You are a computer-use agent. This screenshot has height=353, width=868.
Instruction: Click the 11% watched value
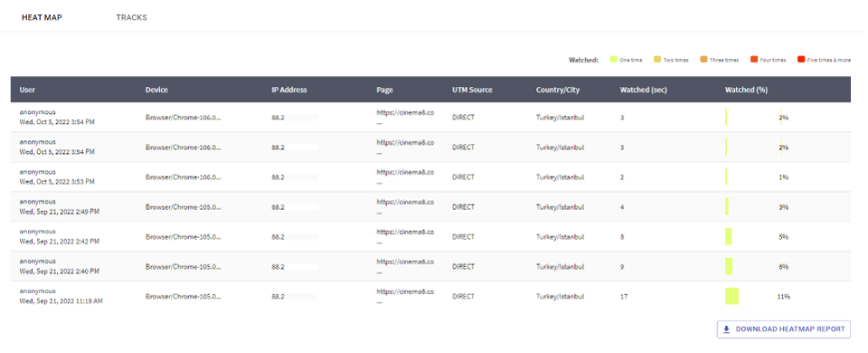pyautogui.click(x=783, y=297)
